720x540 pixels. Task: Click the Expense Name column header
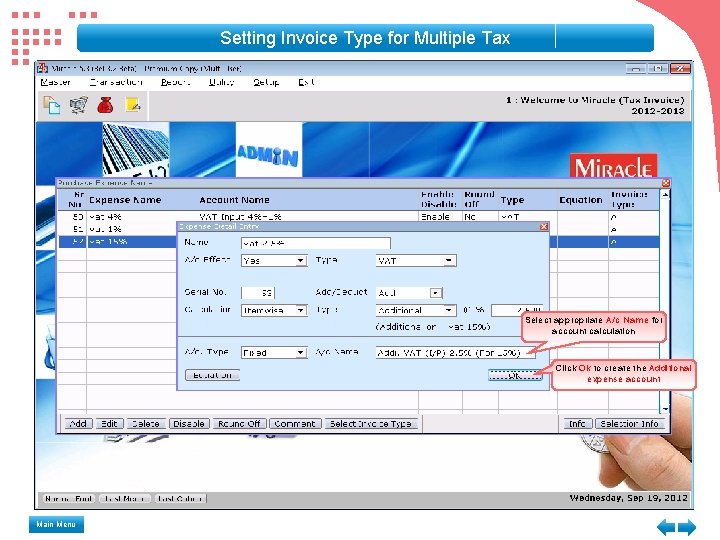[x=125, y=200]
